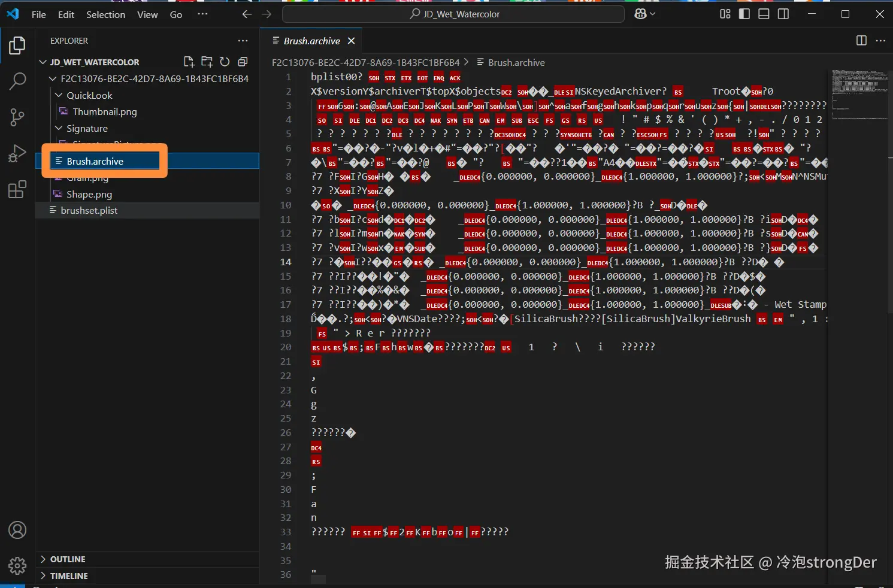Open the Copilot menu in the title bar
Viewport: 893px width, 588px height.
pyautogui.click(x=644, y=14)
